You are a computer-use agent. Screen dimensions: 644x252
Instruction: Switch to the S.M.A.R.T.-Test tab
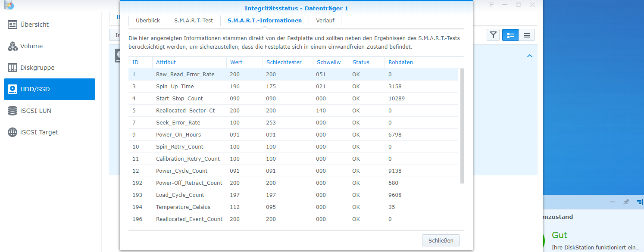194,20
